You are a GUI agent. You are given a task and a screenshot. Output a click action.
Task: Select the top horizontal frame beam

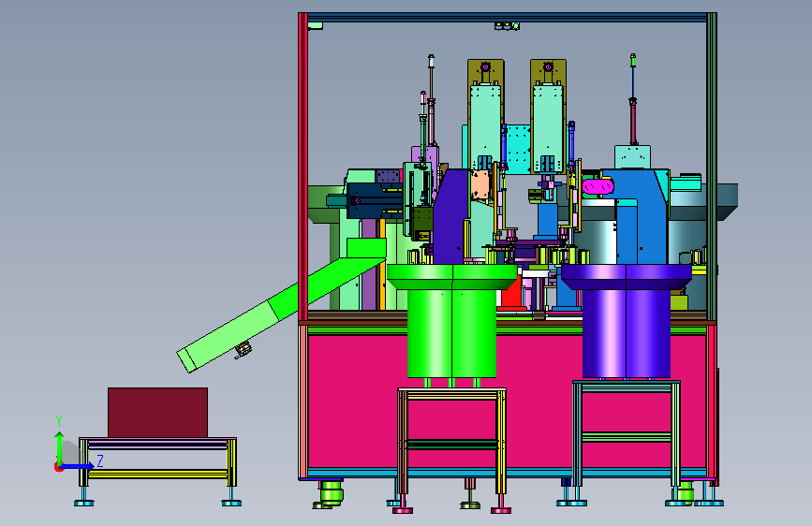tap(508, 17)
